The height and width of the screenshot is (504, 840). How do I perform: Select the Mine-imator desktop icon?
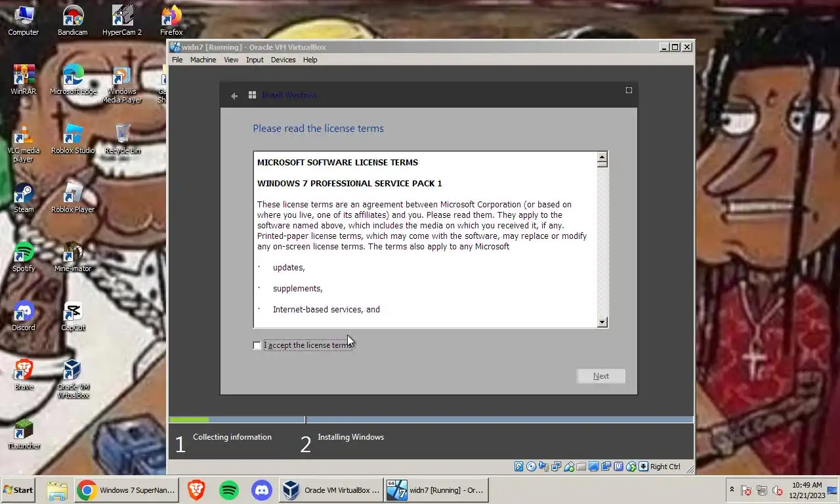73,257
